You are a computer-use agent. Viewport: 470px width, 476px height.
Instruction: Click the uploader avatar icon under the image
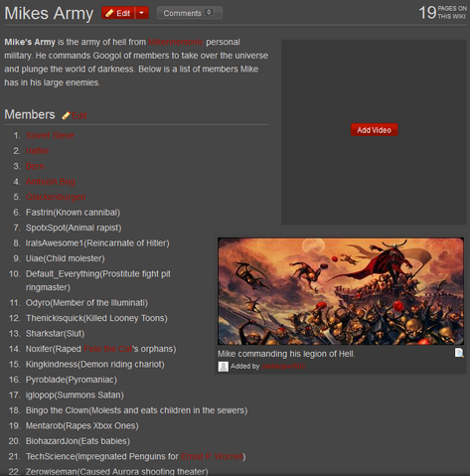tap(224, 367)
